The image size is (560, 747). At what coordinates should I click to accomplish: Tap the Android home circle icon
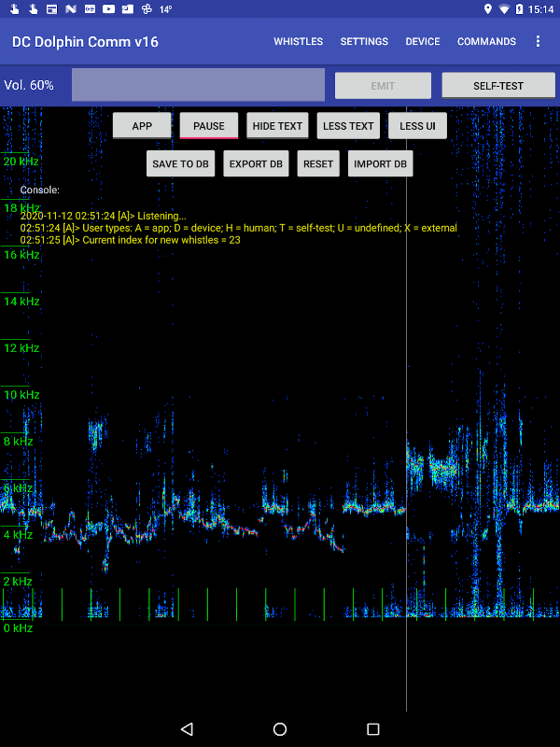tap(280, 729)
